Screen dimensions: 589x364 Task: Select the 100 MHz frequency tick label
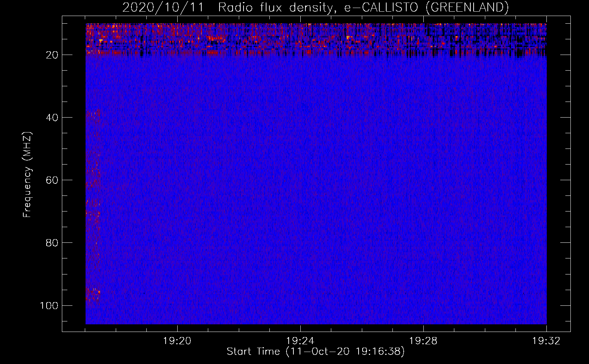click(49, 305)
